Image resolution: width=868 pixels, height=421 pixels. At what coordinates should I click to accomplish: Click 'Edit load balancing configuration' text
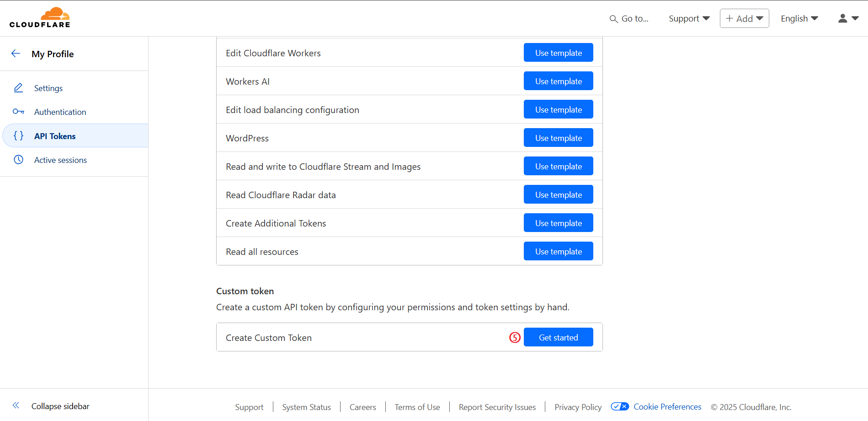click(x=293, y=110)
